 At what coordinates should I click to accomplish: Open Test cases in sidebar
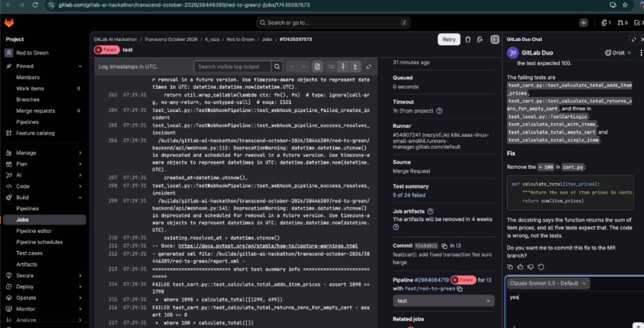[29, 253]
